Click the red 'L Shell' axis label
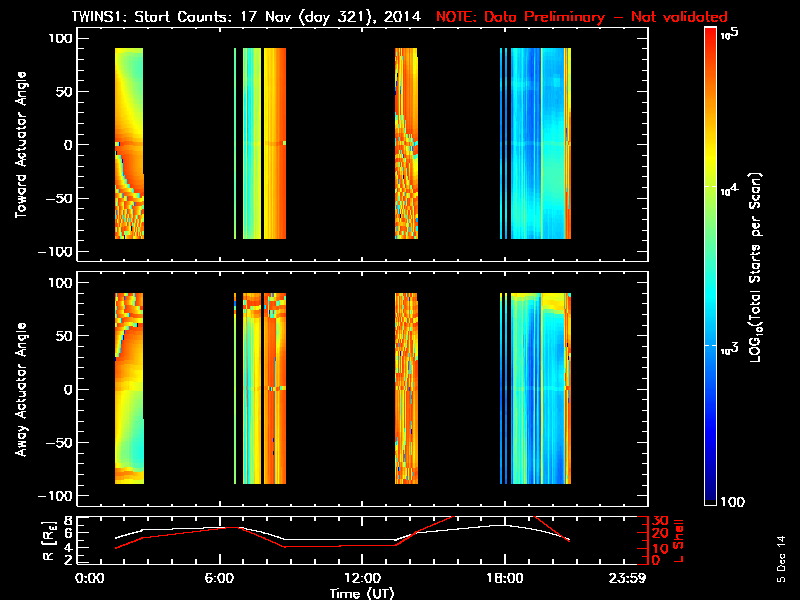Image resolution: width=800 pixels, height=600 pixels. coord(678,541)
